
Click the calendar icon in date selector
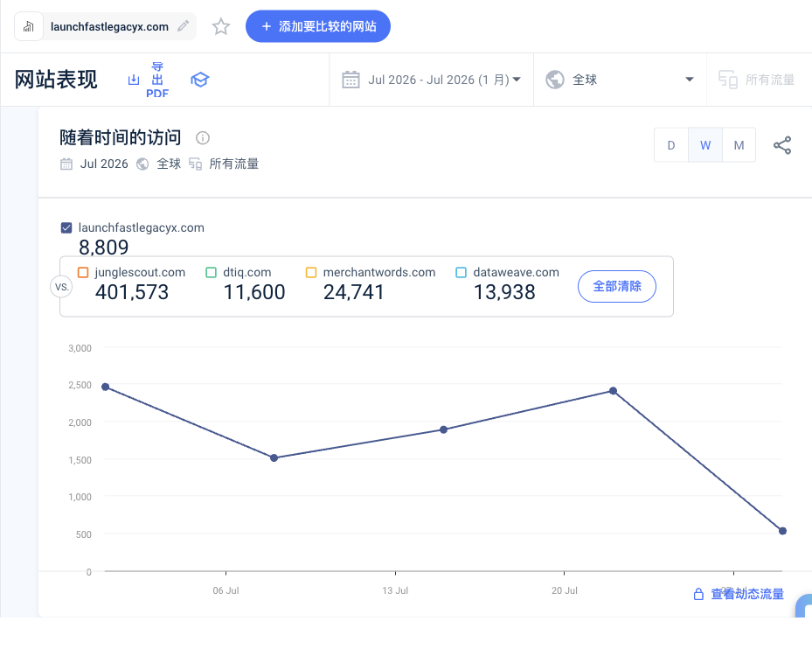coord(350,80)
